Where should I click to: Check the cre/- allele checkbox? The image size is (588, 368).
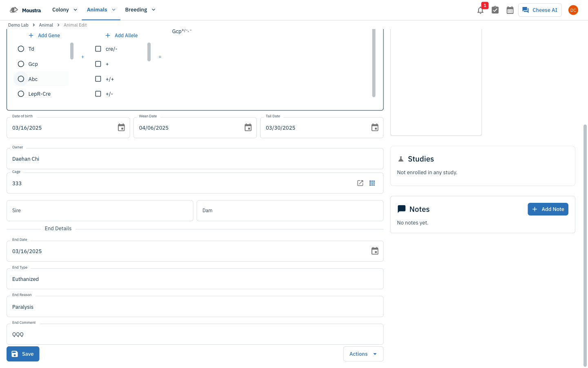[98, 49]
